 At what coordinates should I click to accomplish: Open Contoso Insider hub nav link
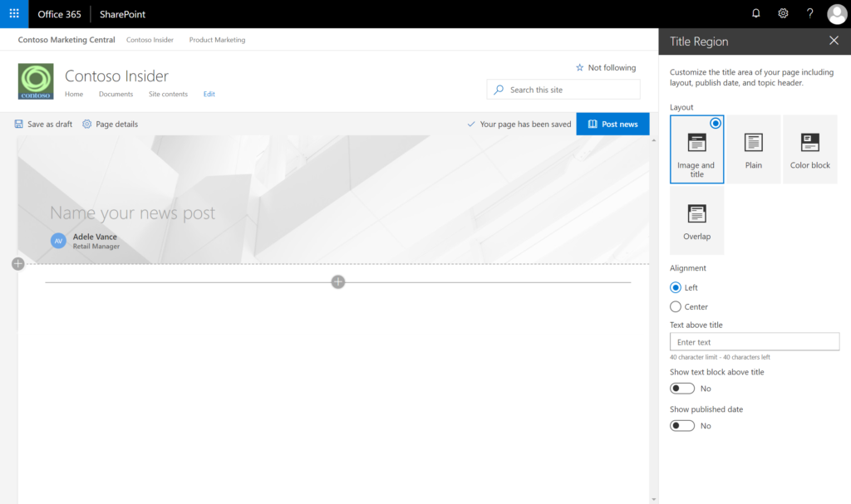pos(150,40)
